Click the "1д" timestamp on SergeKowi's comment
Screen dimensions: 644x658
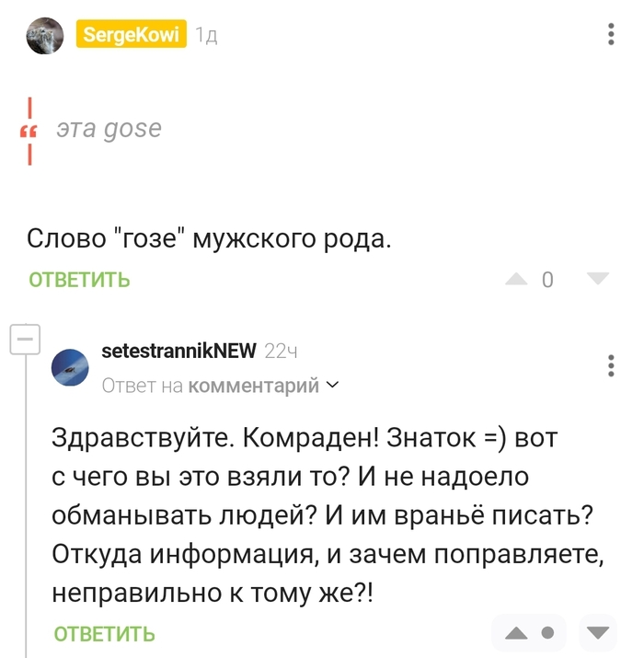pos(207,36)
